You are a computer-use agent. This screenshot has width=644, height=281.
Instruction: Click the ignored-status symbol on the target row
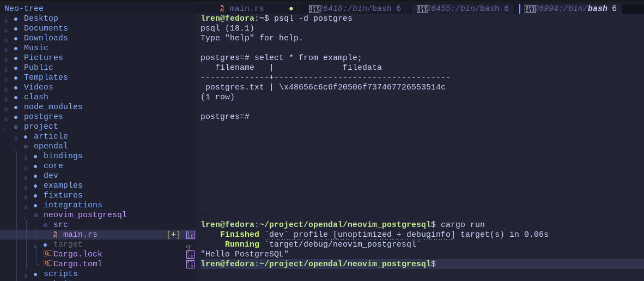point(189,246)
